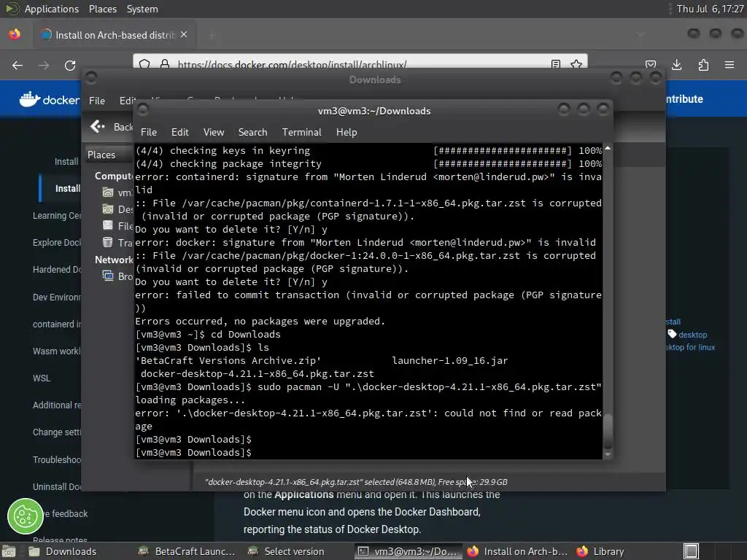Save to Pocket icon in Firefox toolbar

pyautogui.click(x=651, y=65)
